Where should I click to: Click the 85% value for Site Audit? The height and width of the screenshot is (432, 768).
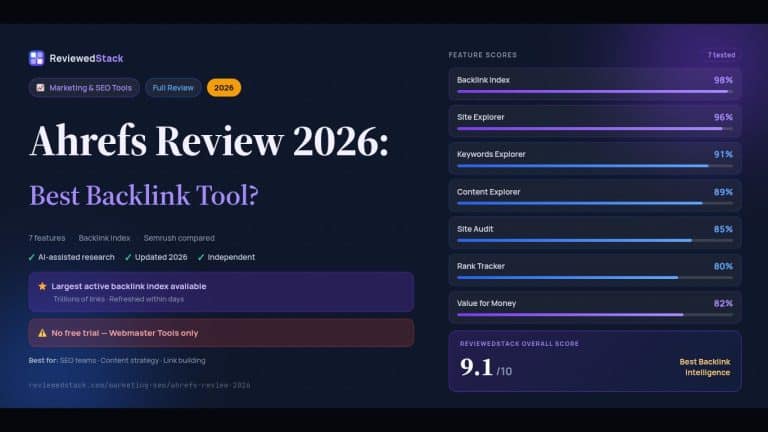tap(723, 229)
